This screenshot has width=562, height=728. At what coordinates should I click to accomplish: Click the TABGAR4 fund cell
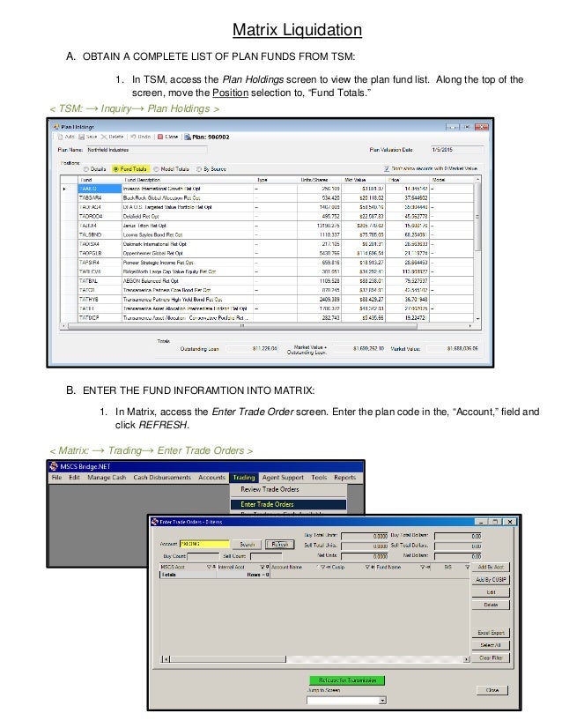pyautogui.click(x=100, y=197)
